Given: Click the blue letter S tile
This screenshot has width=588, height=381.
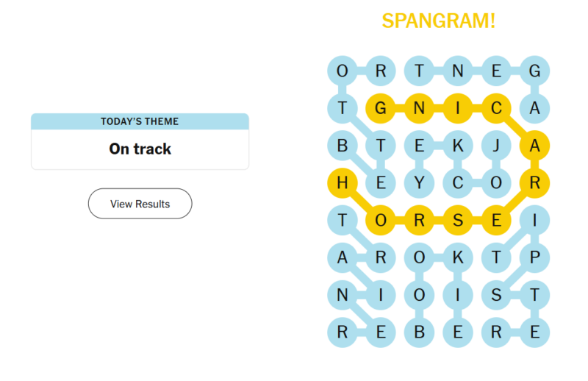Looking at the screenshot, I should [496, 295].
